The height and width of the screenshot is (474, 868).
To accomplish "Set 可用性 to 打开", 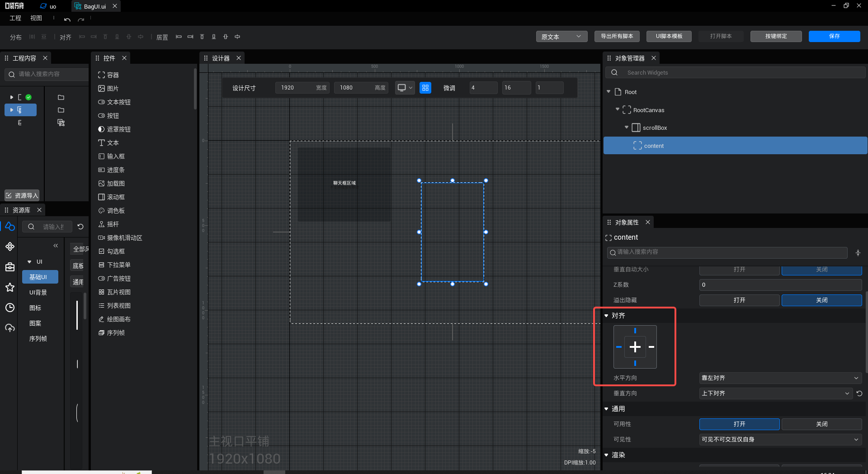I will [739, 424].
